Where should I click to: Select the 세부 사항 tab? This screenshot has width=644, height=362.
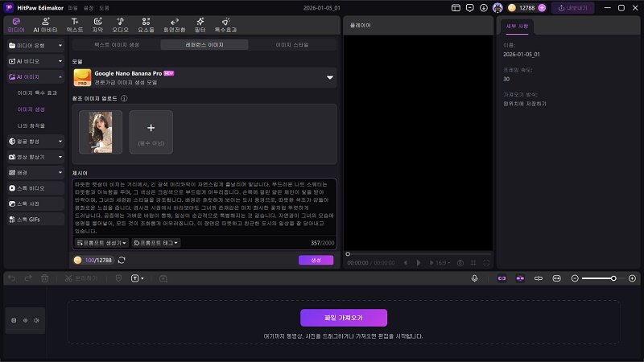click(x=517, y=27)
